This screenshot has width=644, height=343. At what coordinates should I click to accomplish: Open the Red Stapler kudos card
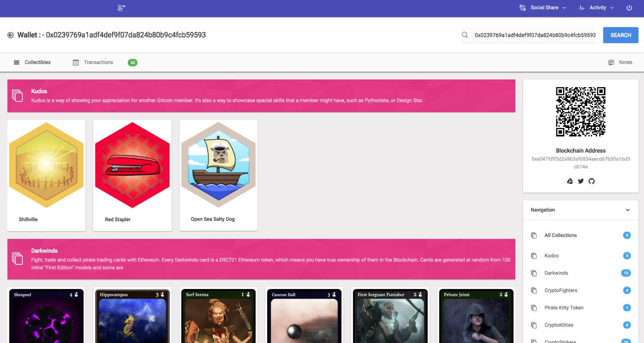point(132,175)
